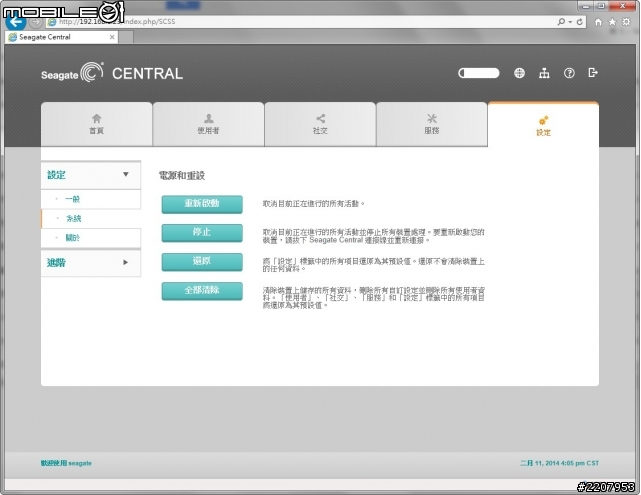Click the 全部清除 erase all button
The width and height of the screenshot is (641, 495).
(x=202, y=291)
